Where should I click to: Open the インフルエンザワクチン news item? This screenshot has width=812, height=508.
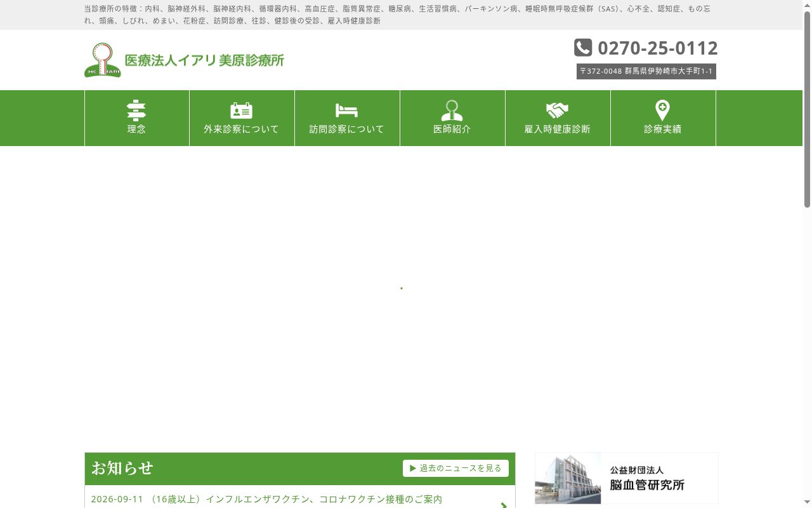point(266,499)
